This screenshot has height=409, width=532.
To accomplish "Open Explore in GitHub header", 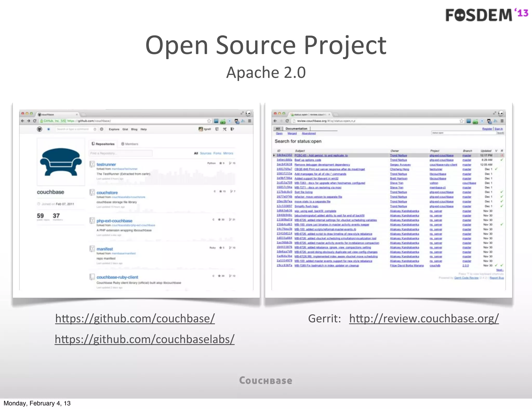I will (114, 129).
